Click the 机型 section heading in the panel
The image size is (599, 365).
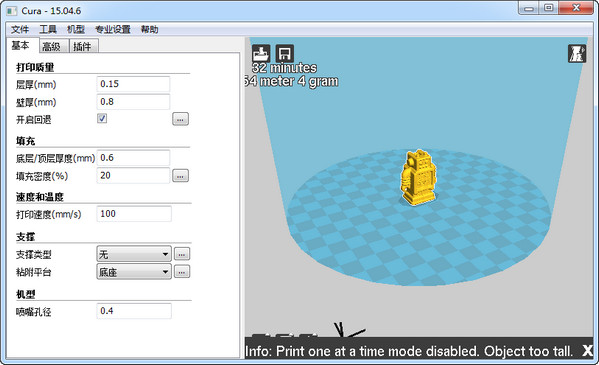click(25, 294)
